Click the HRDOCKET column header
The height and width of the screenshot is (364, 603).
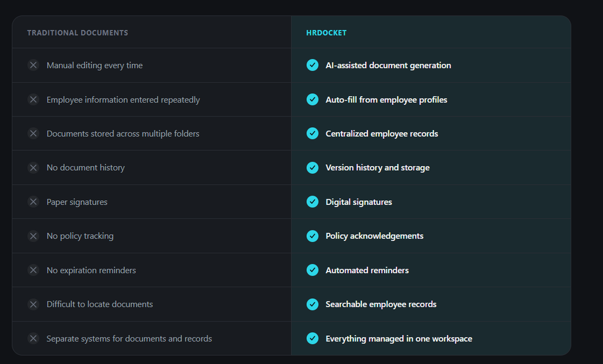click(x=326, y=33)
